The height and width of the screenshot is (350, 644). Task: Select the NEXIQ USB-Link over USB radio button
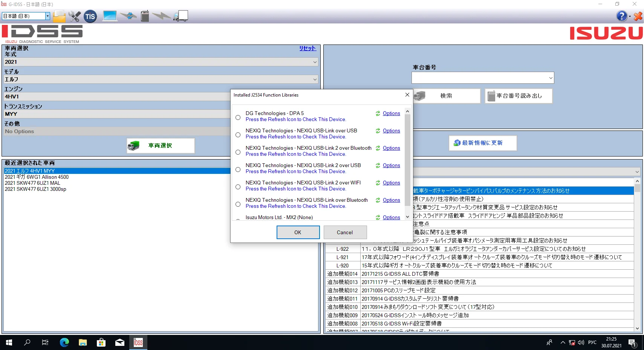[238, 135]
